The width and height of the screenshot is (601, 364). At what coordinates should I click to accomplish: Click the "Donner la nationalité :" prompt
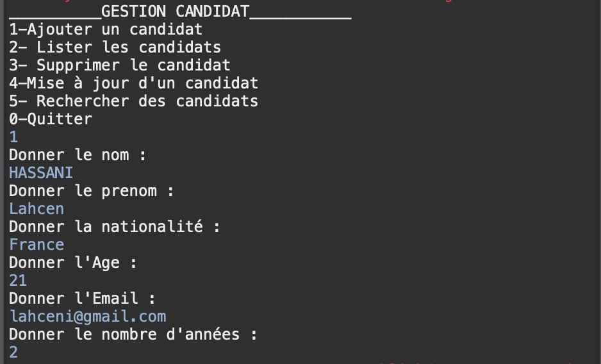[115, 227]
